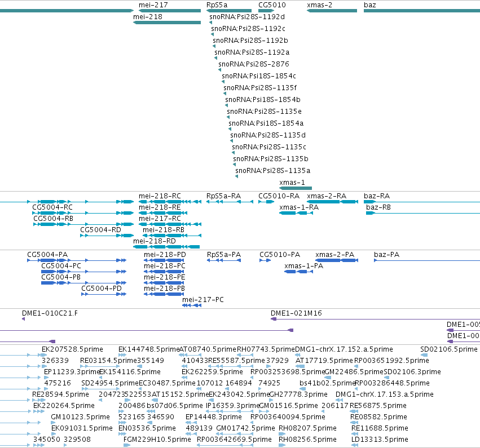
Task: Click the FGM229H10.5prime EST label
Action: [157, 440]
